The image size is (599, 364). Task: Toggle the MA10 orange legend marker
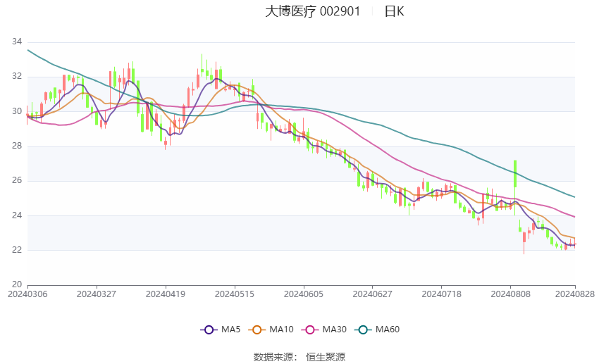pos(257,330)
